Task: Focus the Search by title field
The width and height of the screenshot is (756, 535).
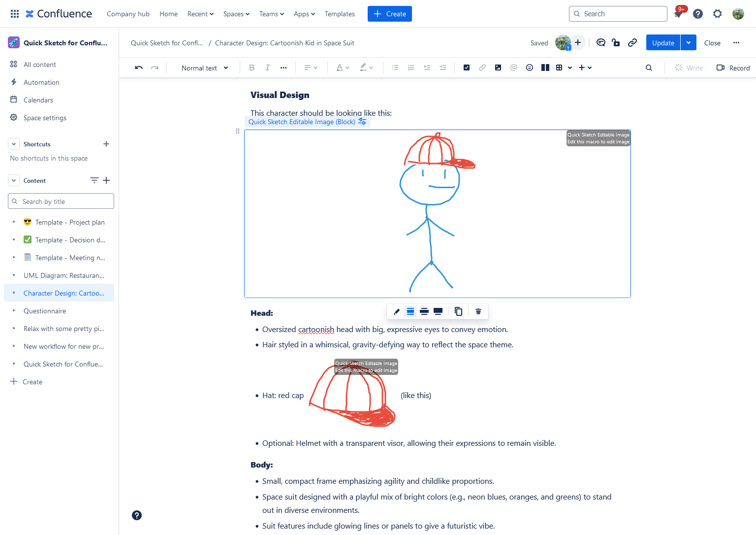Action: tap(61, 201)
